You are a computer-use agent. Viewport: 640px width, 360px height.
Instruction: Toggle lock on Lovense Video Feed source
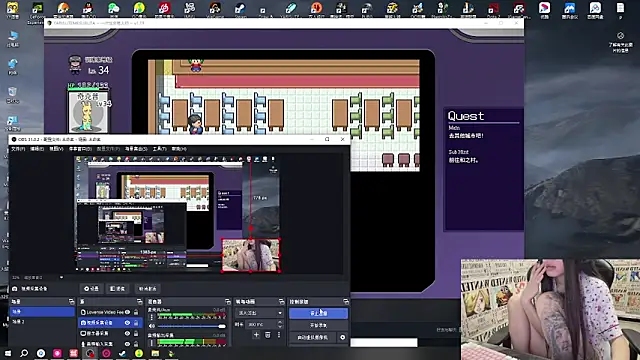click(x=136, y=312)
